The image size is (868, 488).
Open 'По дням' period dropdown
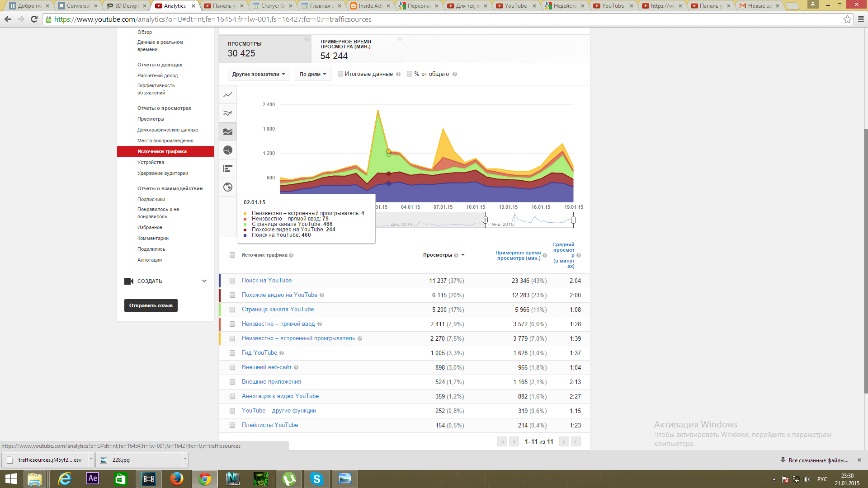tap(313, 74)
